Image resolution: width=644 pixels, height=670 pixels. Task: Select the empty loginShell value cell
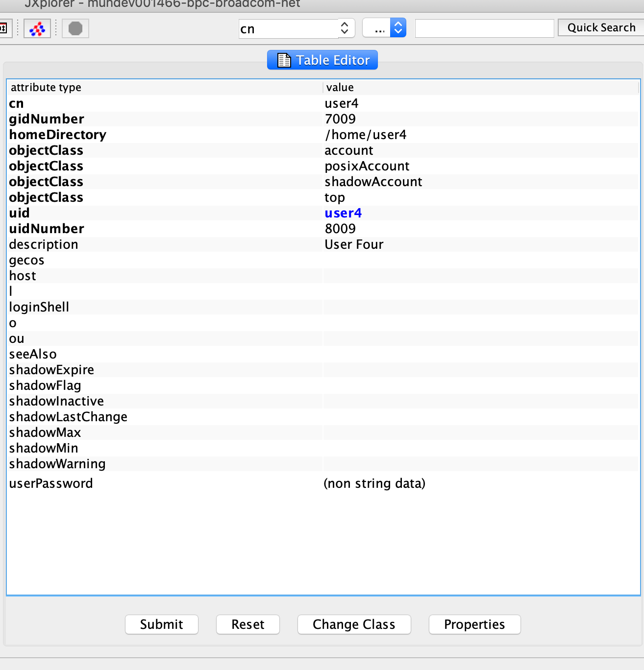click(x=480, y=307)
